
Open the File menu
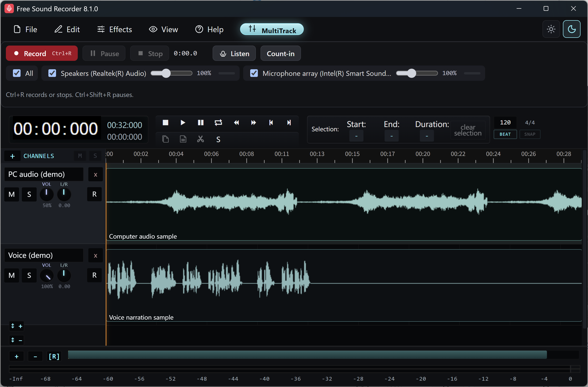pyautogui.click(x=25, y=29)
